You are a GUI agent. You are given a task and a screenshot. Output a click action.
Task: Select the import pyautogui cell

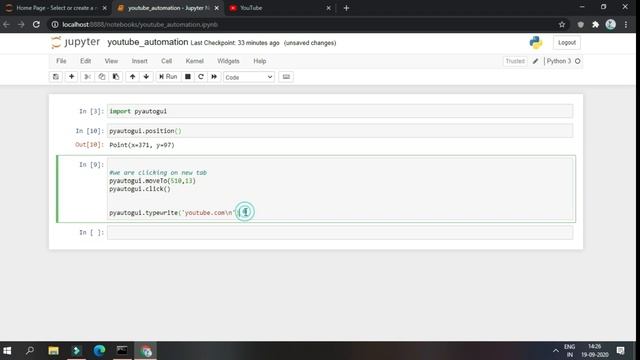click(x=340, y=111)
